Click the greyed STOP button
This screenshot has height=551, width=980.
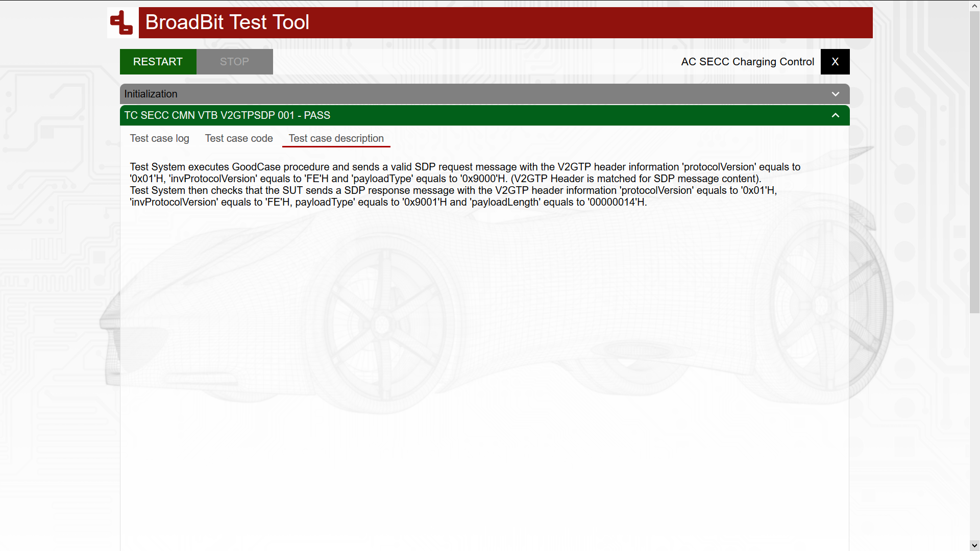coord(235,62)
